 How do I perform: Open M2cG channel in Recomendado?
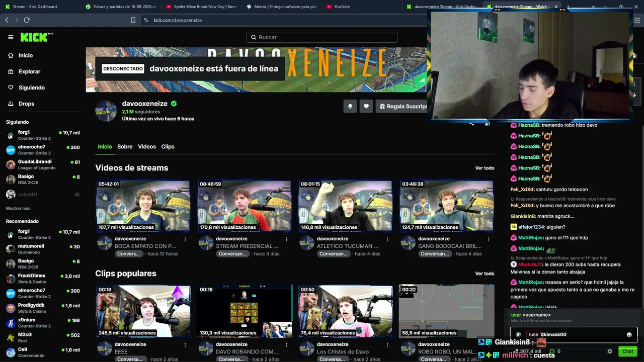(x=43, y=337)
